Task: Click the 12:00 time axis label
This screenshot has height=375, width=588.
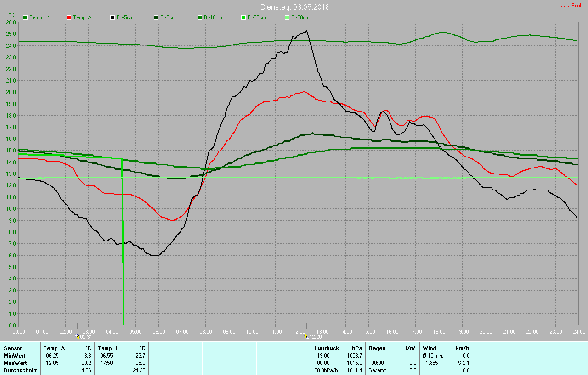Action: [299, 331]
